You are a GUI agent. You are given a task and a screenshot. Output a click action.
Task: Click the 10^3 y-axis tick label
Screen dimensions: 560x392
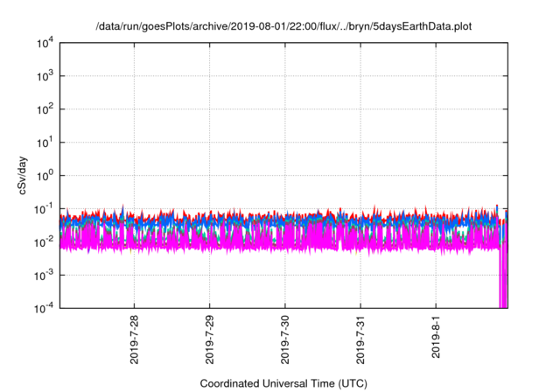pyautogui.click(x=45, y=76)
